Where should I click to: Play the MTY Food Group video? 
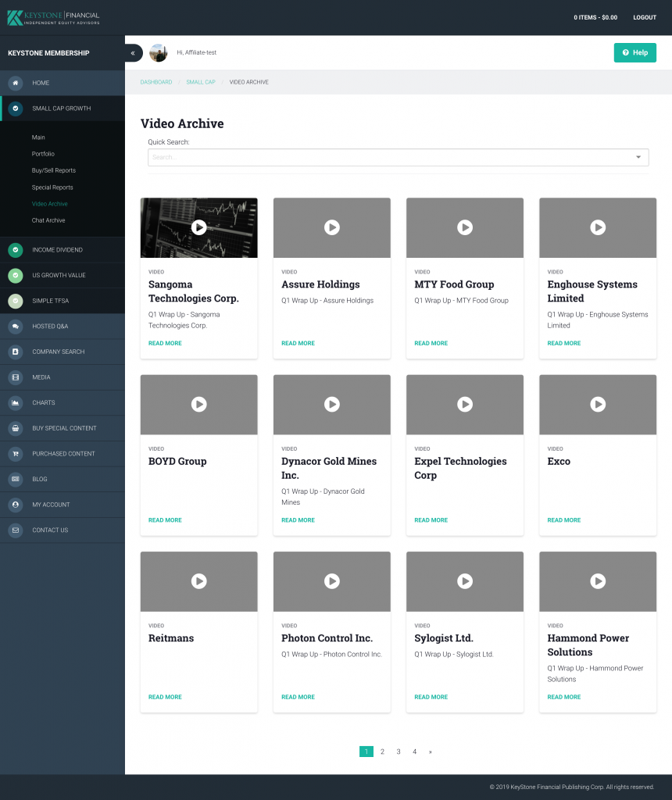tap(465, 227)
